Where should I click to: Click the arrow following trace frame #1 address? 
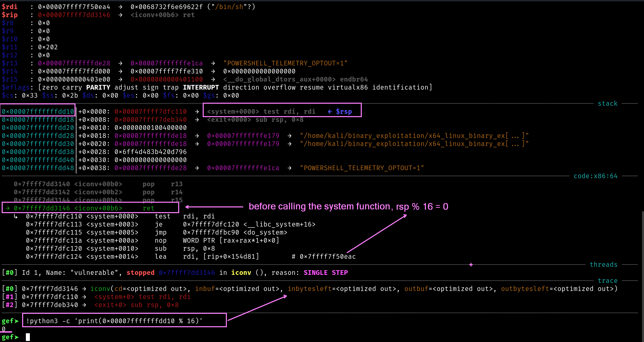point(84,297)
